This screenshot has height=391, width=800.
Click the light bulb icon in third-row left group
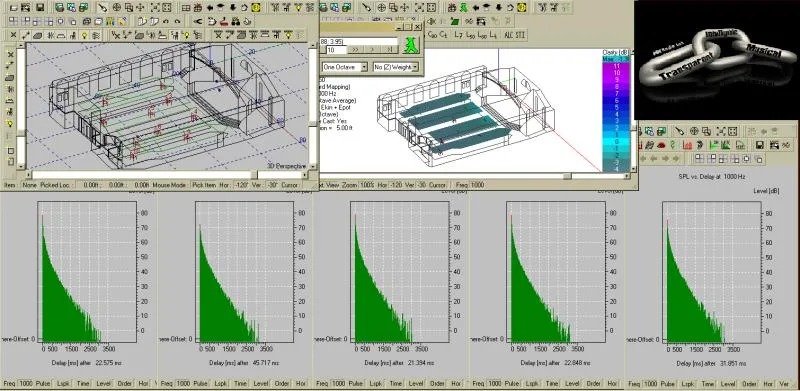85,35
